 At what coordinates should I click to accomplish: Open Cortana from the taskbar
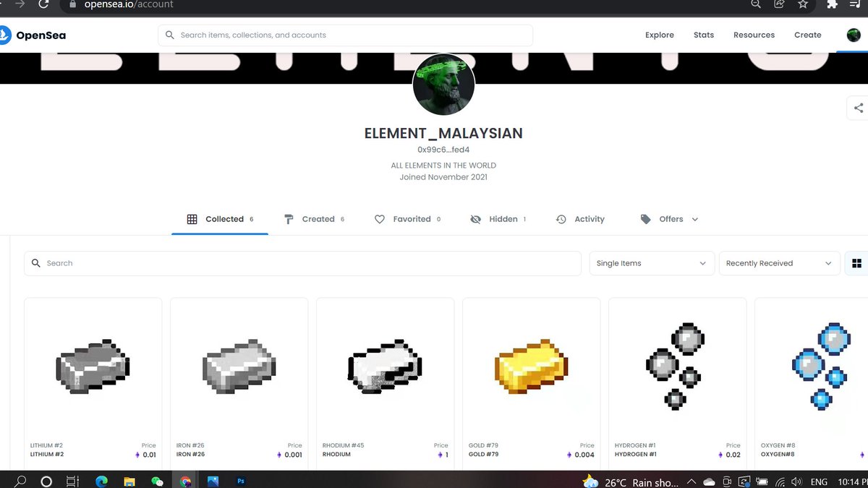(46, 481)
